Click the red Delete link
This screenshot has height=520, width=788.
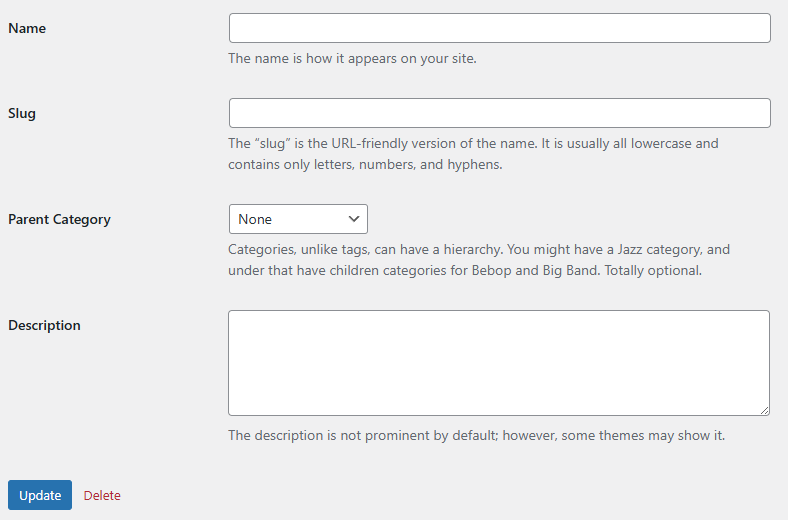(x=102, y=495)
